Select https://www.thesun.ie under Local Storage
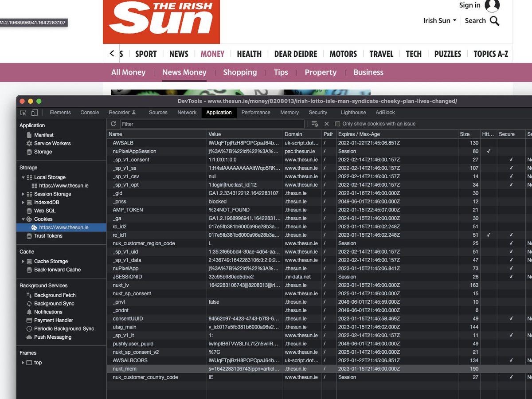Image resolution: width=532 pixels, height=399 pixels. (63, 186)
